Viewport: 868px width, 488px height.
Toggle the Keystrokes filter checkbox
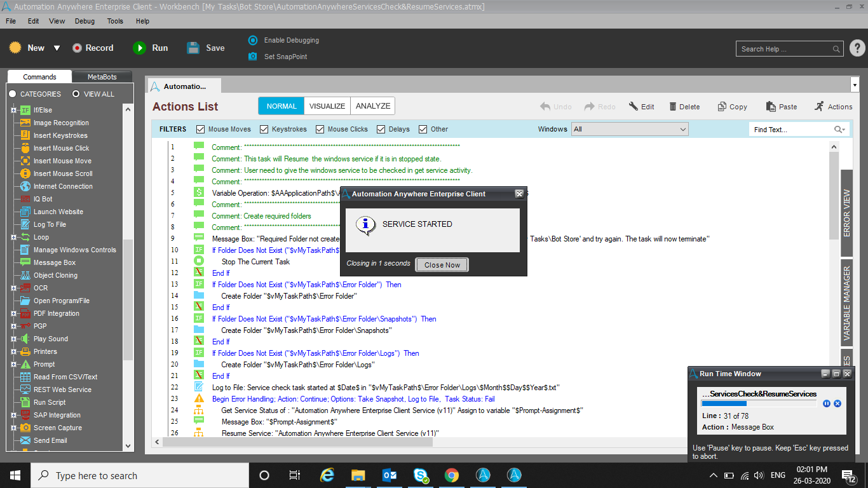point(264,129)
